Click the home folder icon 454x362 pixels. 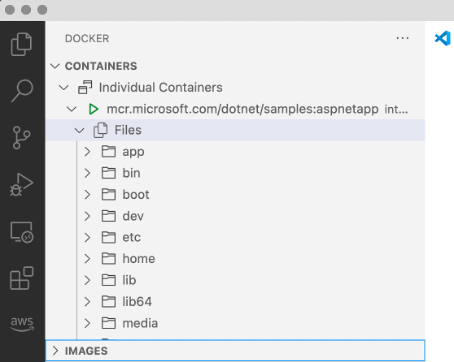pos(109,258)
